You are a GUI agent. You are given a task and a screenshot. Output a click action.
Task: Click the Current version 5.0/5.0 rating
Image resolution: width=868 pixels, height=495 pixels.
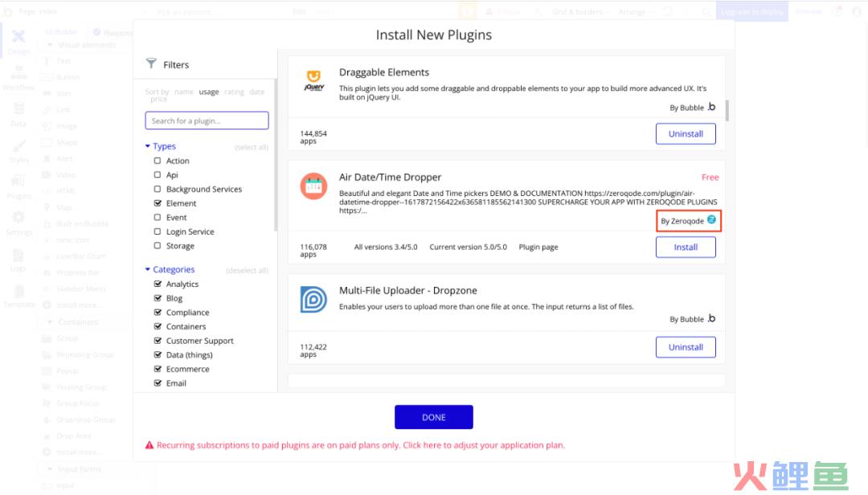[468, 247]
